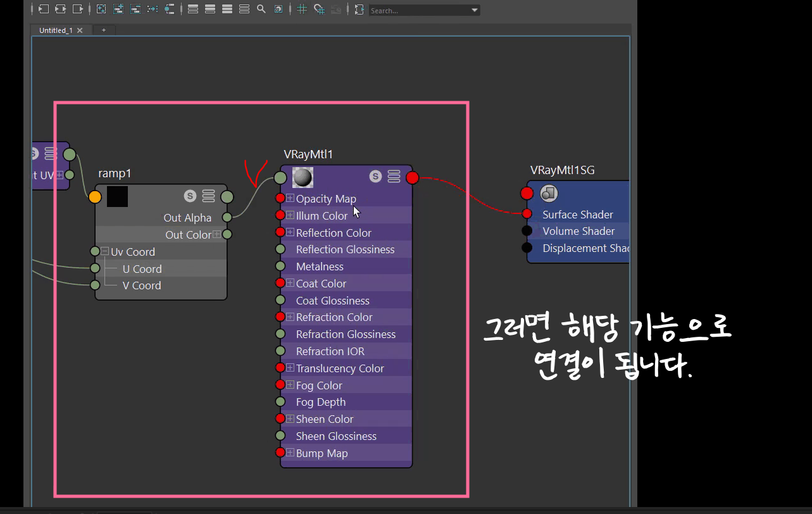
Task: Toggle snap to grid icon
Action: click(319, 9)
